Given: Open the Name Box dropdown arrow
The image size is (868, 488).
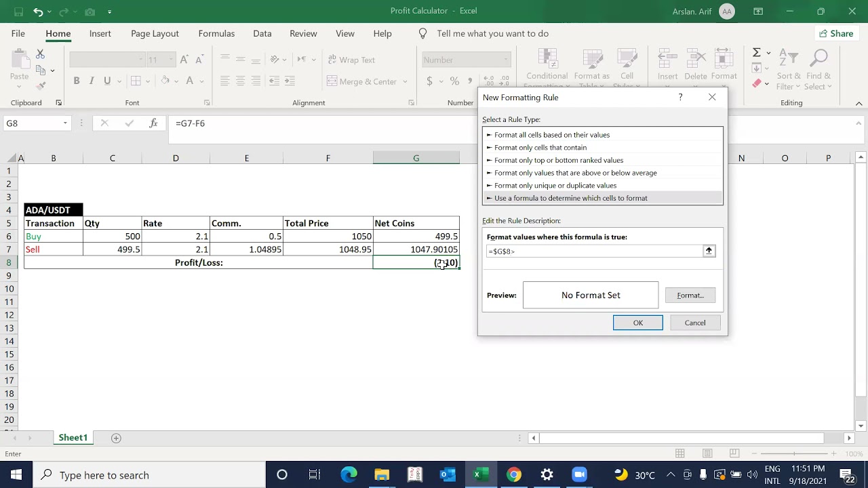Looking at the screenshot, I should click(x=65, y=123).
